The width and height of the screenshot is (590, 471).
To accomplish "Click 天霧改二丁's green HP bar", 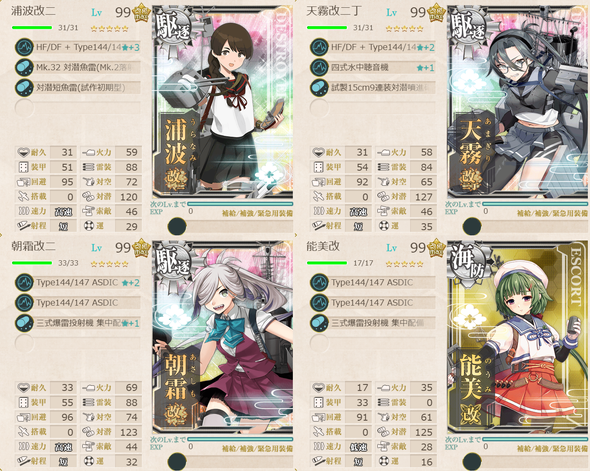I will [x=327, y=27].
